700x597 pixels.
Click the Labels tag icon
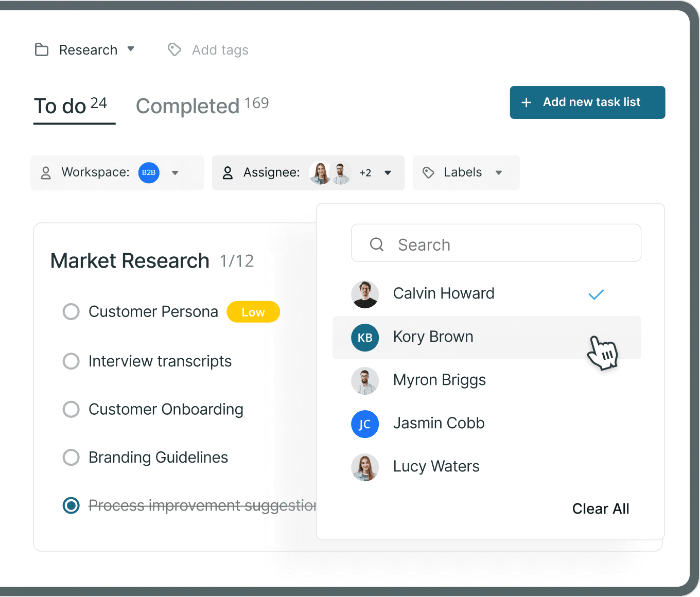click(428, 172)
